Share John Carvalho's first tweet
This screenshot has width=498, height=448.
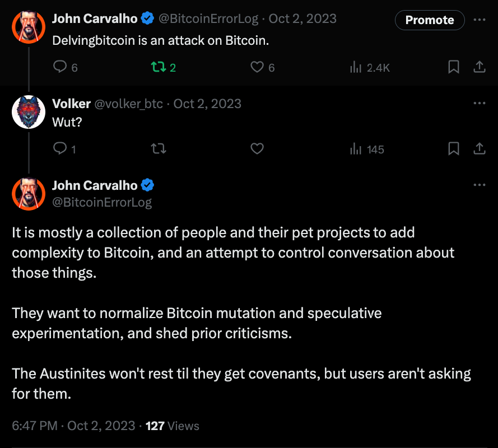click(480, 67)
